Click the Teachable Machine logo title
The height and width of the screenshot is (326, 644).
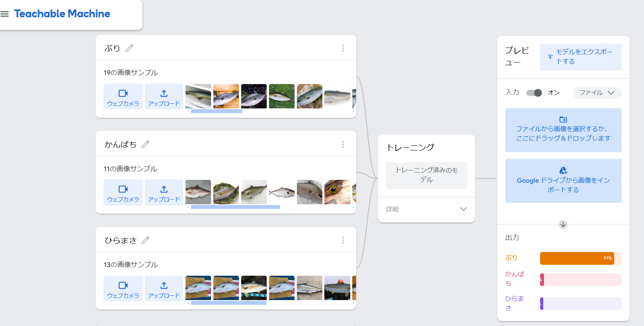click(62, 14)
